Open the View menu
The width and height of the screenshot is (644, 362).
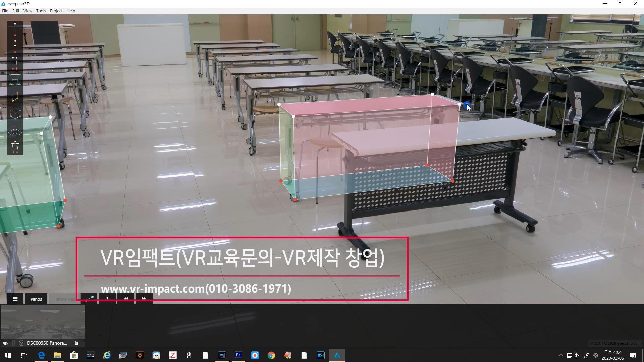pos(28,11)
